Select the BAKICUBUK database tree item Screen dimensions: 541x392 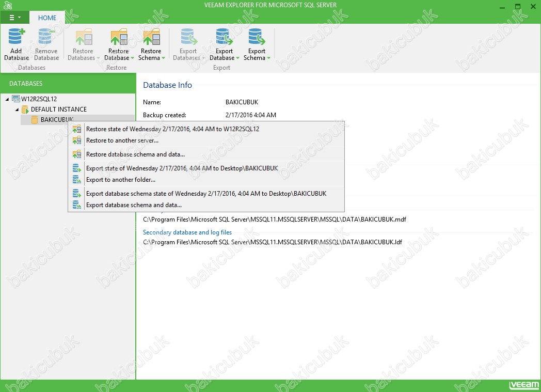pos(57,120)
